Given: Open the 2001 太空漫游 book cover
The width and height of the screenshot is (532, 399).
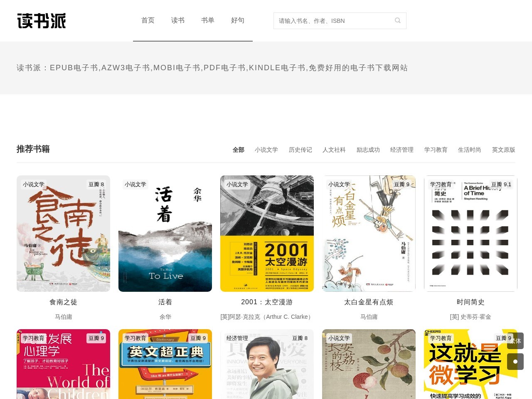Looking at the screenshot, I should (x=267, y=234).
